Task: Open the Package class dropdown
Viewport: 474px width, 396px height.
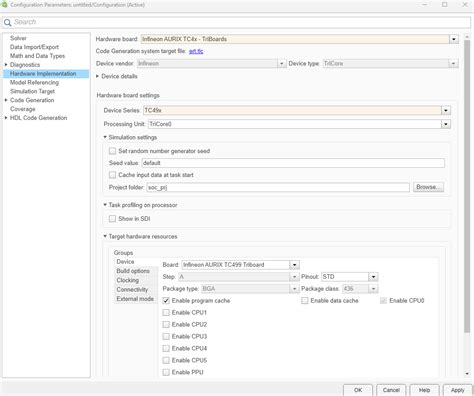Action: click(373, 289)
